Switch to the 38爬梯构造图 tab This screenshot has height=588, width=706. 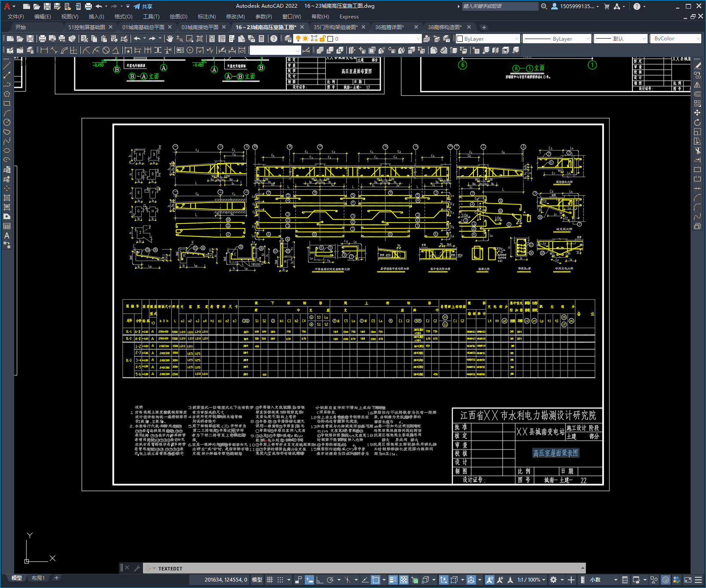pos(445,27)
